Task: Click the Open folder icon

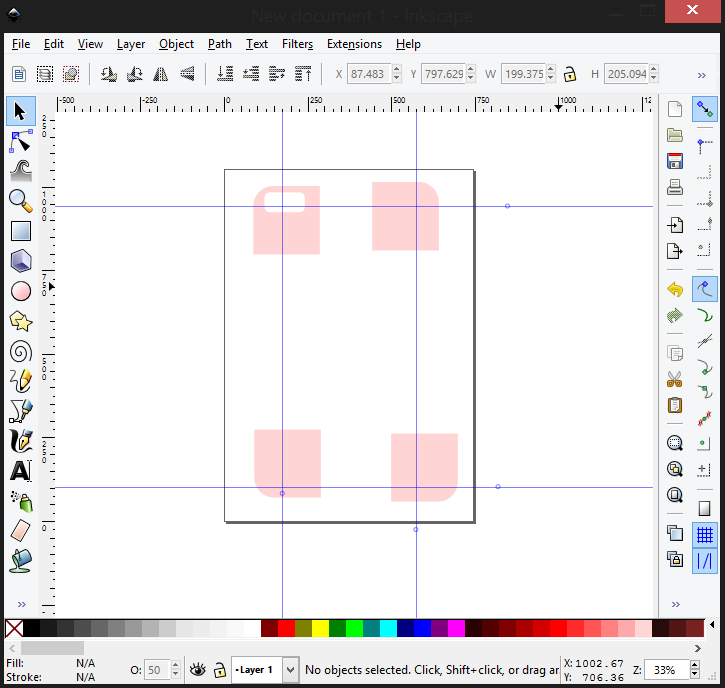Action: (675, 135)
